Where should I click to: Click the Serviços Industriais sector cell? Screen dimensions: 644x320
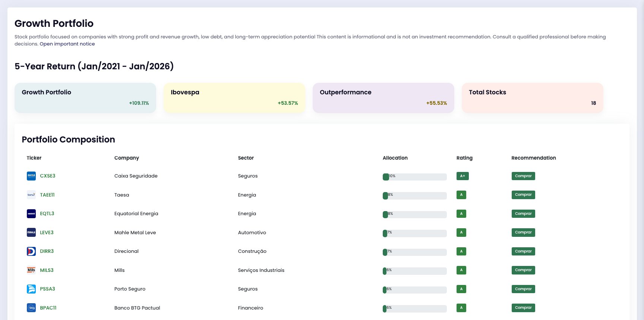tap(261, 270)
